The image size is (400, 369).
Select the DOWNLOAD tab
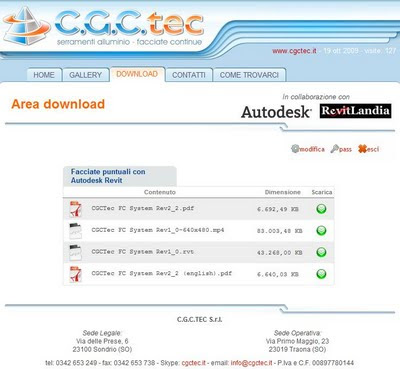click(137, 74)
